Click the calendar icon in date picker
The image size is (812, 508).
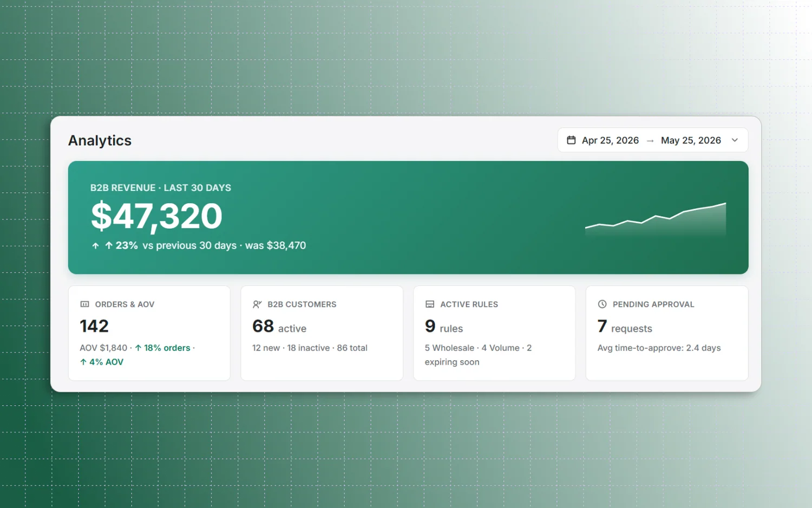click(x=571, y=140)
